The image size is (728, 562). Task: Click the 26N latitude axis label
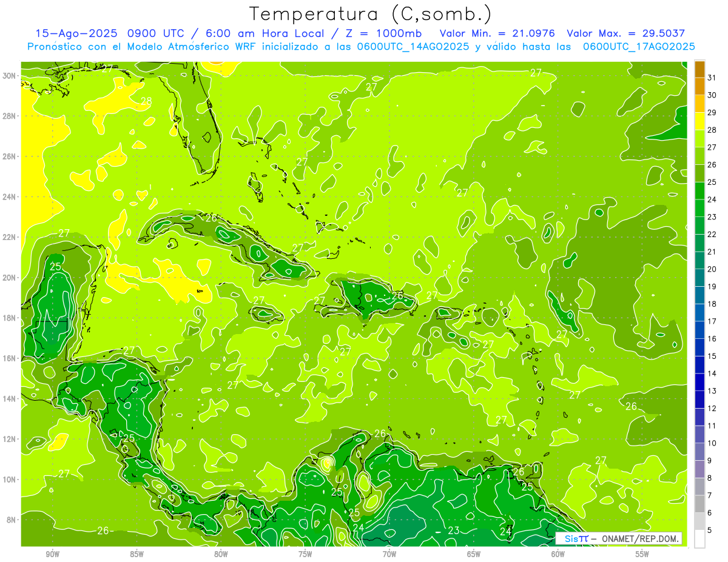click(9, 156)
